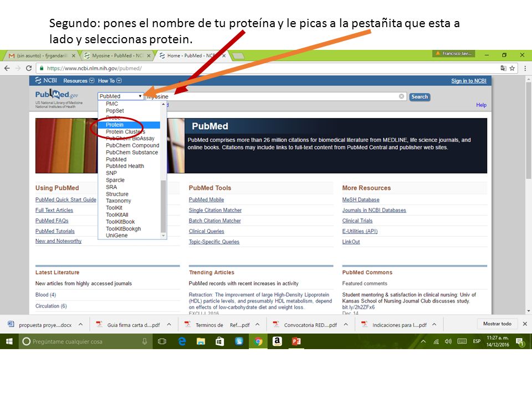Open the MeSH Database link
This screenshot has height=399, width=532.
tap(361, 200)
